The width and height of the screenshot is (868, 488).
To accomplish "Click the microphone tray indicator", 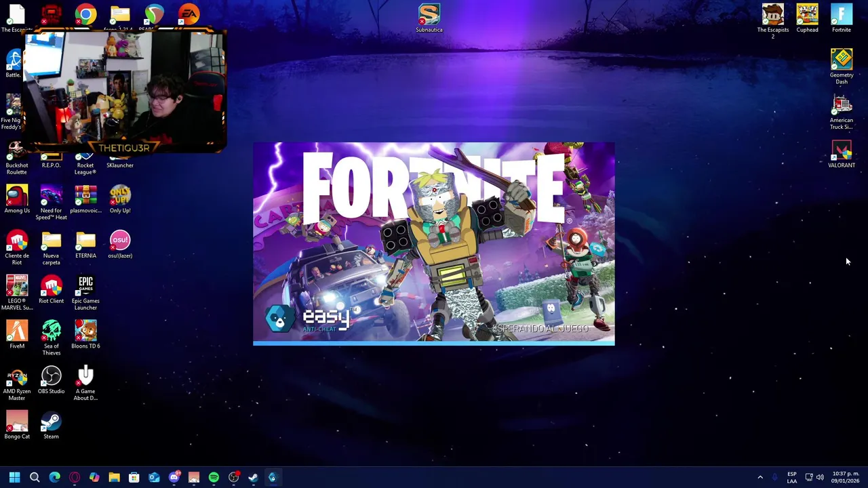I will point(775,477).
